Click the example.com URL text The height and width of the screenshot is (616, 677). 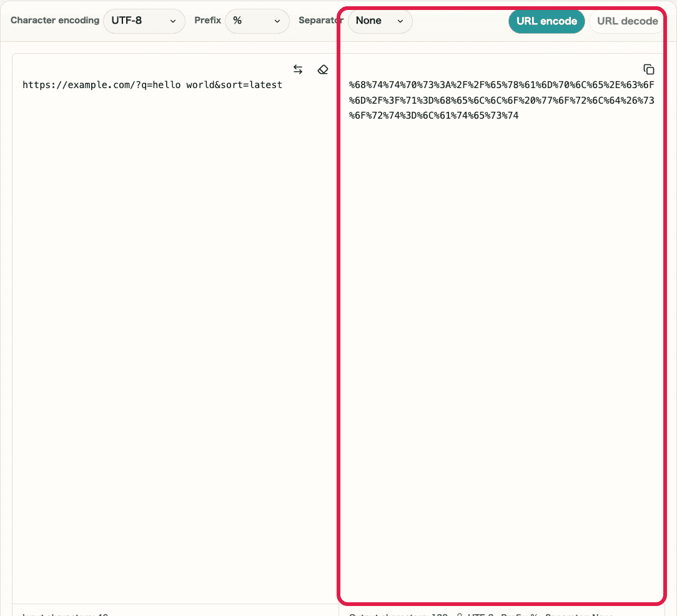click(152, 84)
